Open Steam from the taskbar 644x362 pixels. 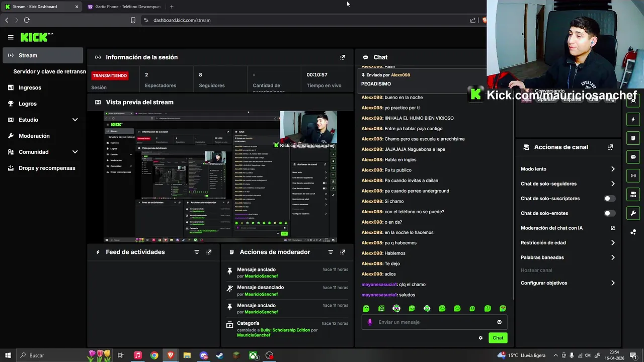220,355
